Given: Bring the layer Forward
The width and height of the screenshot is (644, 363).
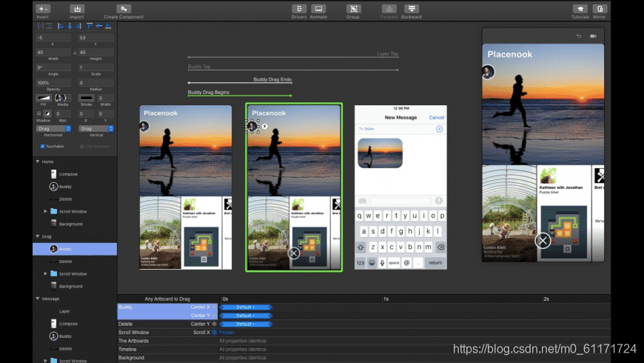Looking at the screenshot, I should point(389,9).
